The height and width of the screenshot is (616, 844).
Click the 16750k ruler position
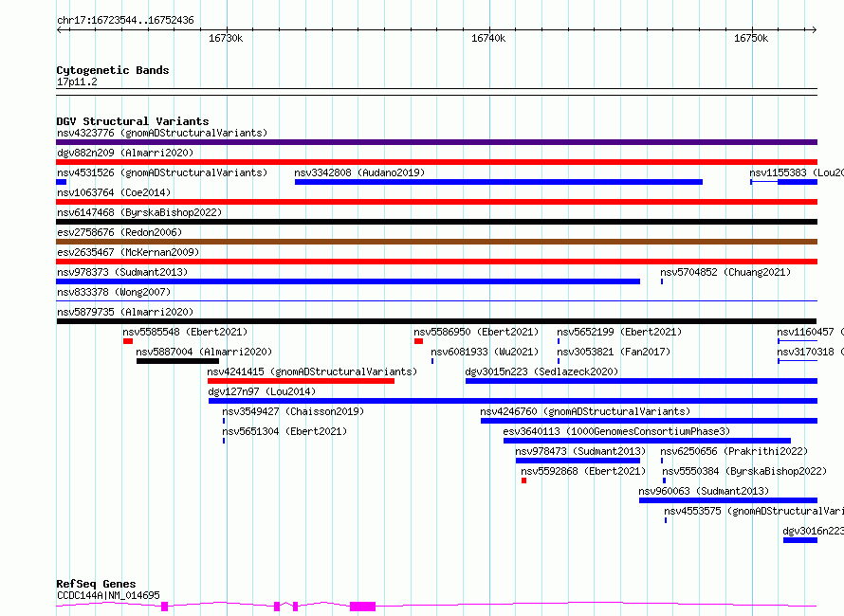[x=751, y=38]
